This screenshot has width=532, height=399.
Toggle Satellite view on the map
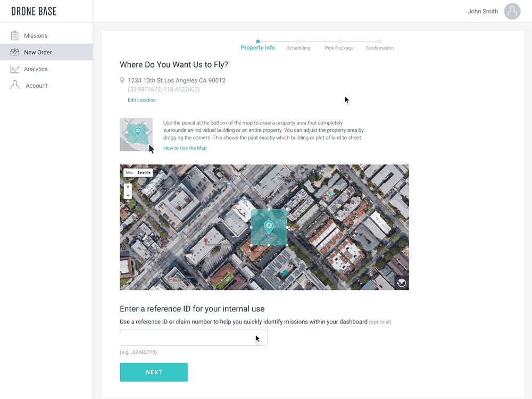click(x=145, y=172)
